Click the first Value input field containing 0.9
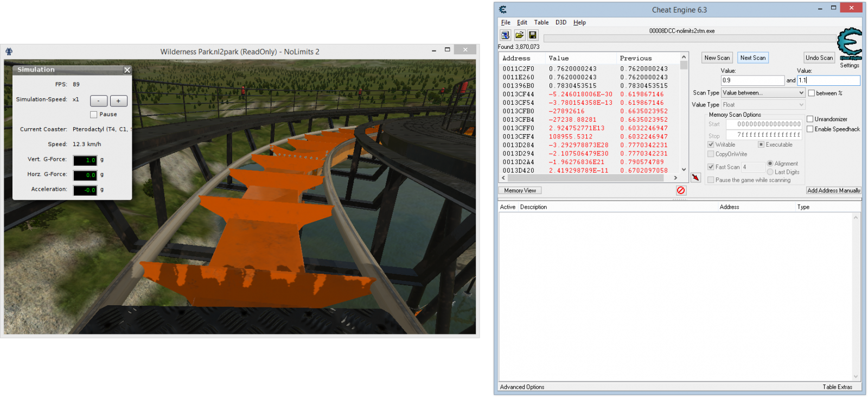 pos(752,80)
